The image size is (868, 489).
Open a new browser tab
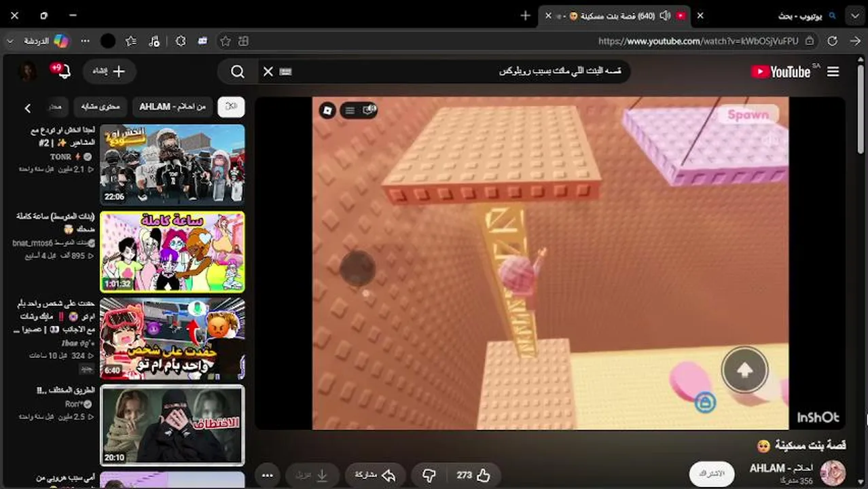(x=525, y=16)
